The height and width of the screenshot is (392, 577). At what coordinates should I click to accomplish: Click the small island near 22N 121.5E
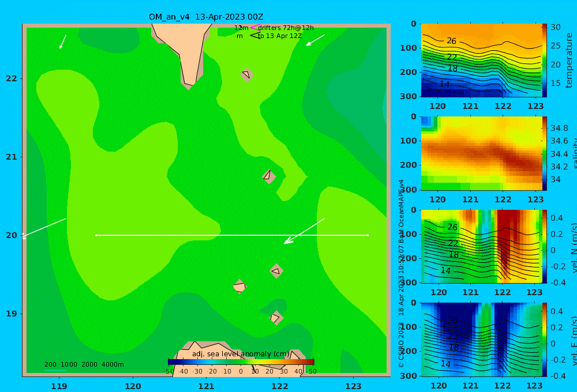247,74
